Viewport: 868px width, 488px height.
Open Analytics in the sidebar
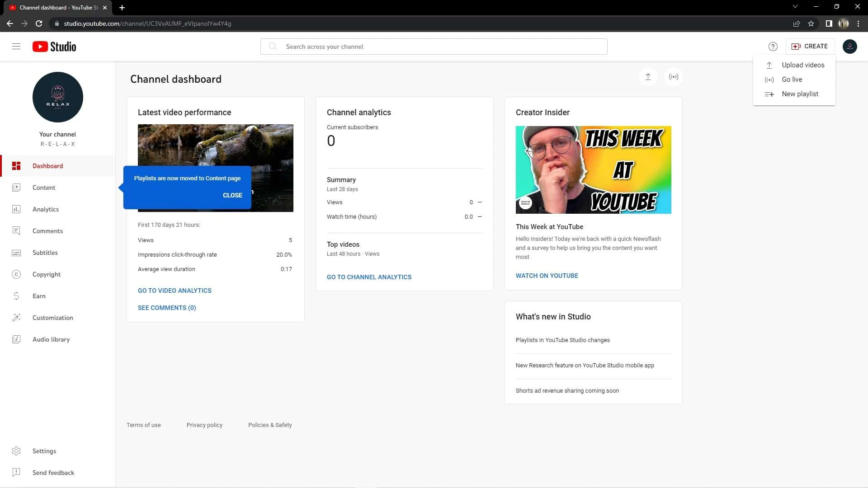tap(45, 209)
